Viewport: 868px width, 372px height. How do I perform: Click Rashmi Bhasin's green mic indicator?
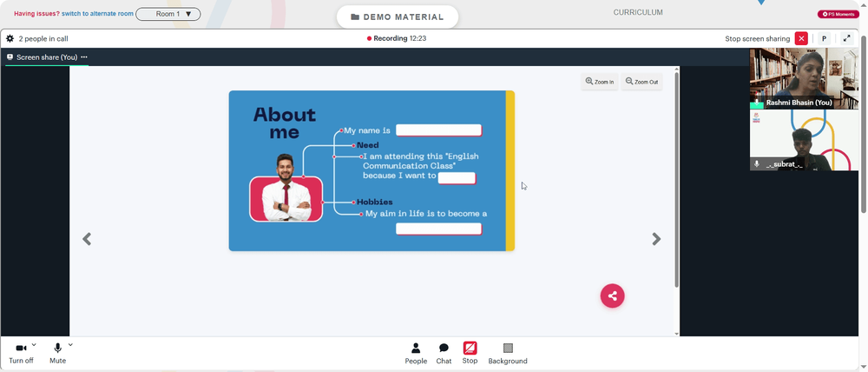(757, 103)
